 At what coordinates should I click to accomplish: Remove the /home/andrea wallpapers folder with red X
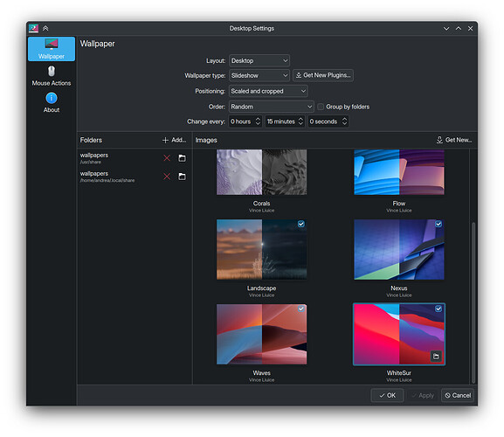pos(167,177)
